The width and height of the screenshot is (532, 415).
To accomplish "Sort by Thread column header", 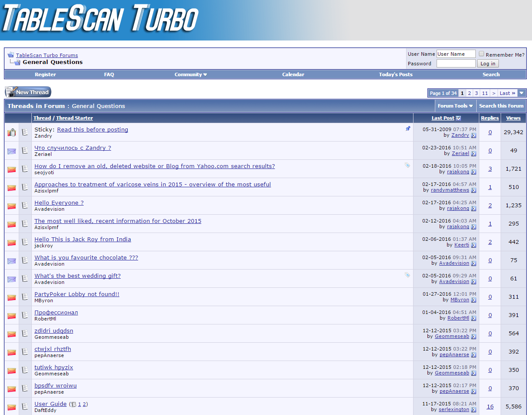I will coord(42,118).
